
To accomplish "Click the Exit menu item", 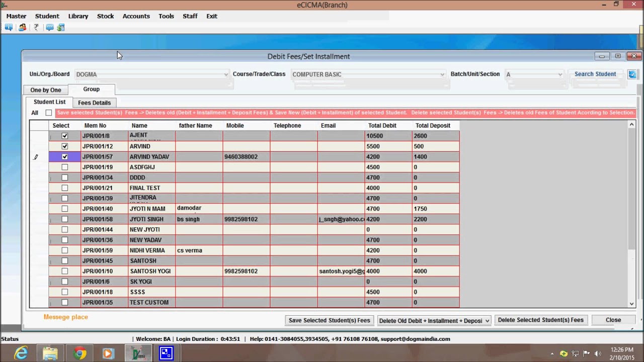I will pos(212,16).
